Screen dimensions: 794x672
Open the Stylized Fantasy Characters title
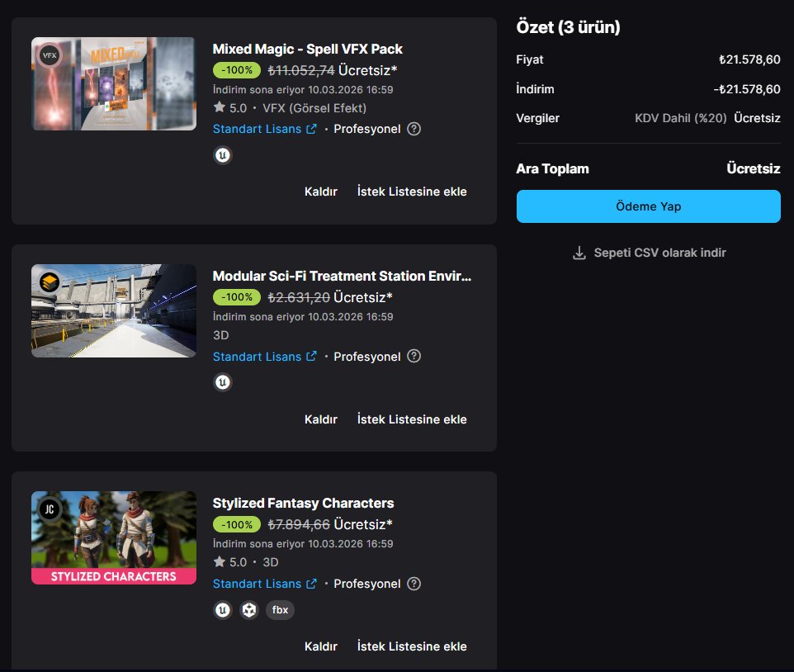(x=303, y=503)
